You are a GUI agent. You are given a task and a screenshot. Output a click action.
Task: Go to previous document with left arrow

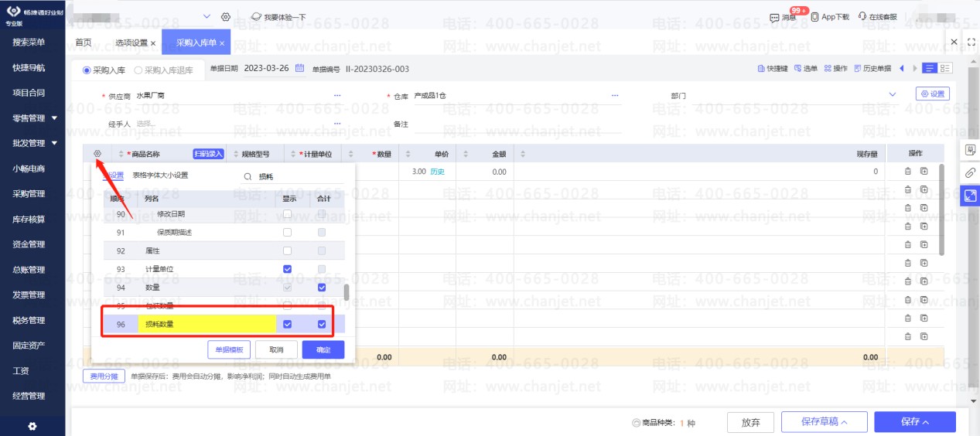tap(901, 69)
